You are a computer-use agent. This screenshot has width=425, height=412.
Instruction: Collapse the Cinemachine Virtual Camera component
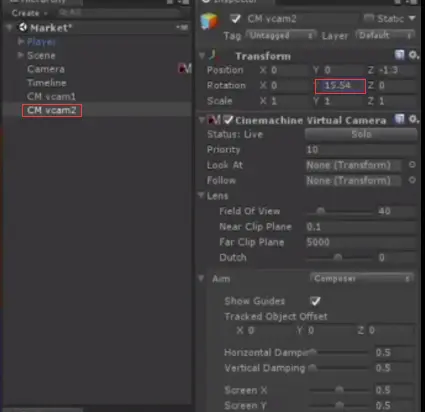202,120
